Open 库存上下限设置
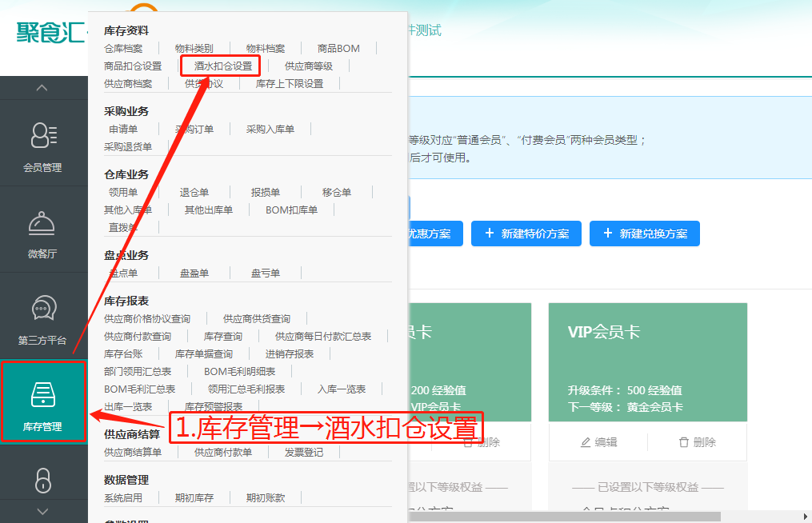812x523 pixels. point(290,84)
